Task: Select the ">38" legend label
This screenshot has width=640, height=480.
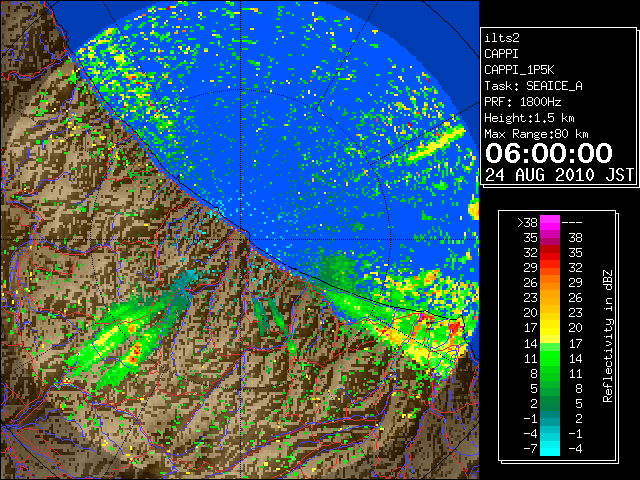Action: click(x=527, y=223)
